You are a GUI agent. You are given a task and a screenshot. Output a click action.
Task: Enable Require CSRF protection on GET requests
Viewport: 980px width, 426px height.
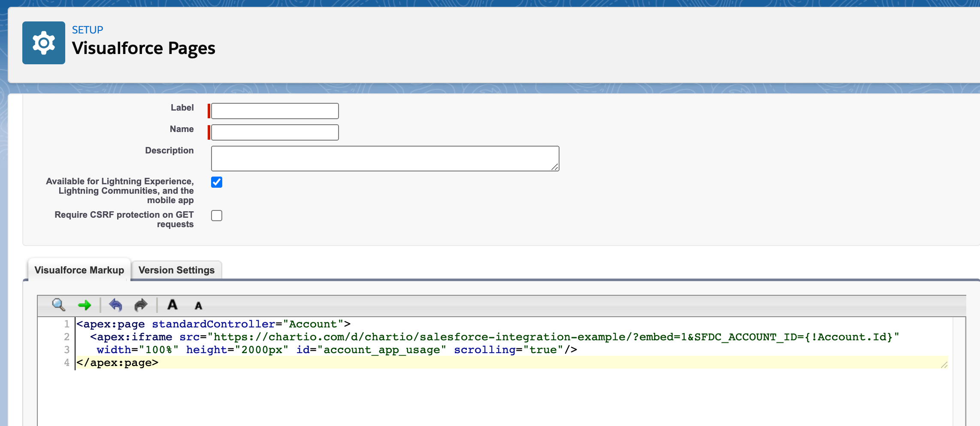click(217, 216)
